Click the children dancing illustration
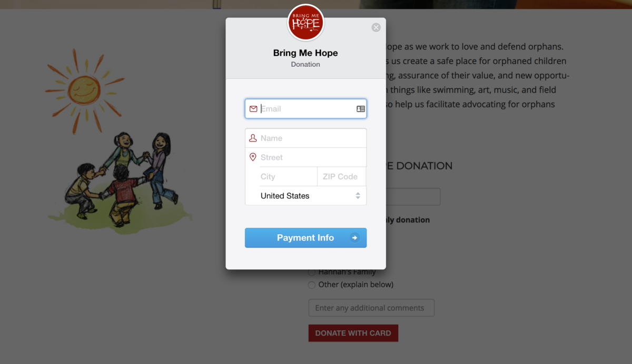This screenshot has width=632, height=364. (x=121, y=179)
